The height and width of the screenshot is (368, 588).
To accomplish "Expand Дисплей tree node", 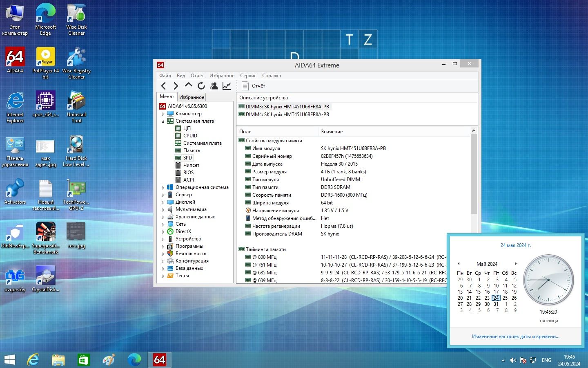I will click(x=163, y=202).
